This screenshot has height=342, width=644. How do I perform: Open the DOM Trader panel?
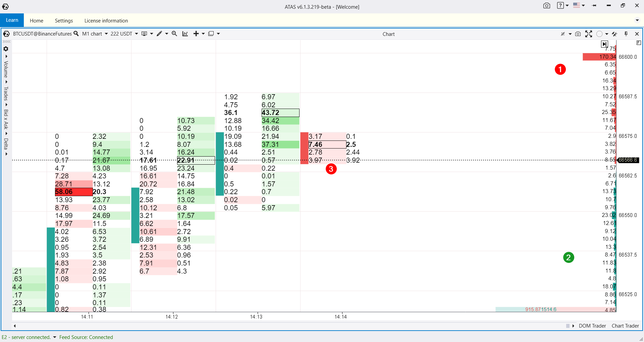[592, 326]
